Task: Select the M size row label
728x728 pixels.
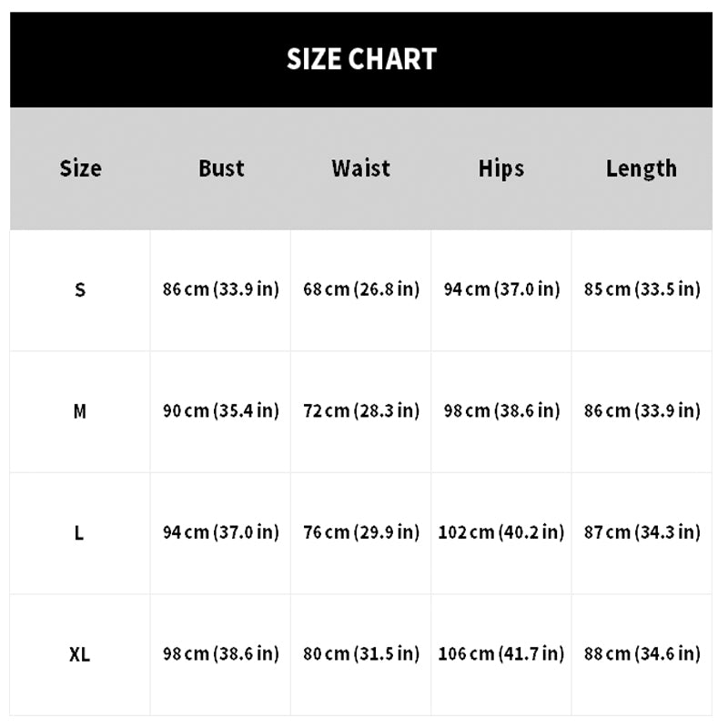Action: click(80, 411)
